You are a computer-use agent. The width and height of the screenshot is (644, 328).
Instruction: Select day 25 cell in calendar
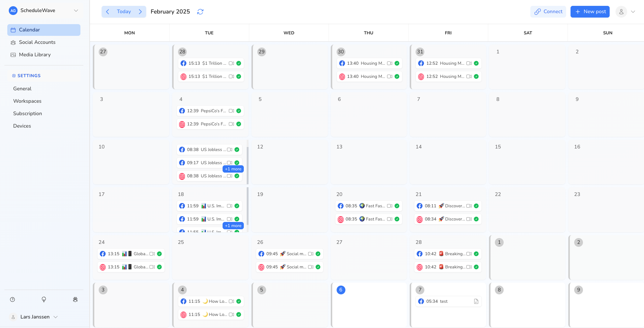pyautogui.click(x=210, y=257)
